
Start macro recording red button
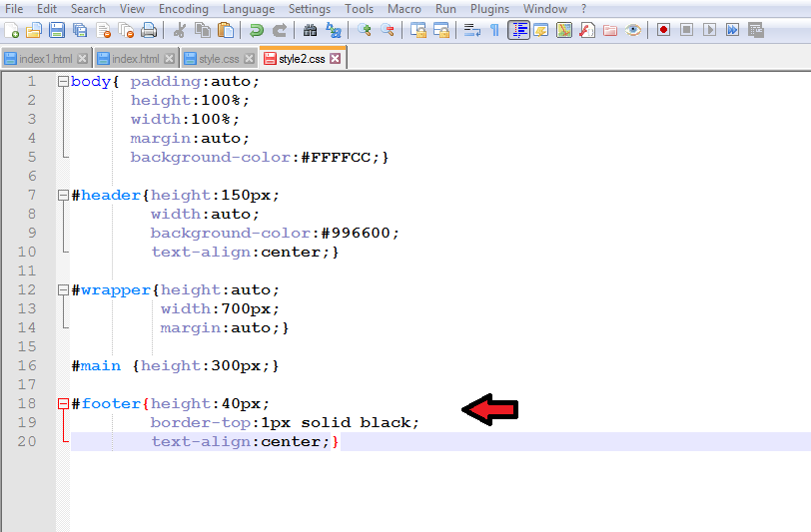click(x=663, y=31)
